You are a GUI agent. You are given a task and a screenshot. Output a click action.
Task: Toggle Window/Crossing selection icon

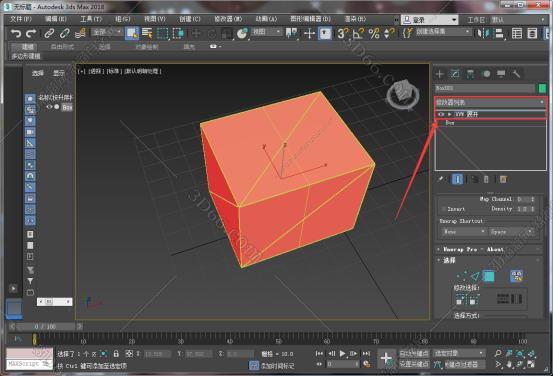(178, 34)
